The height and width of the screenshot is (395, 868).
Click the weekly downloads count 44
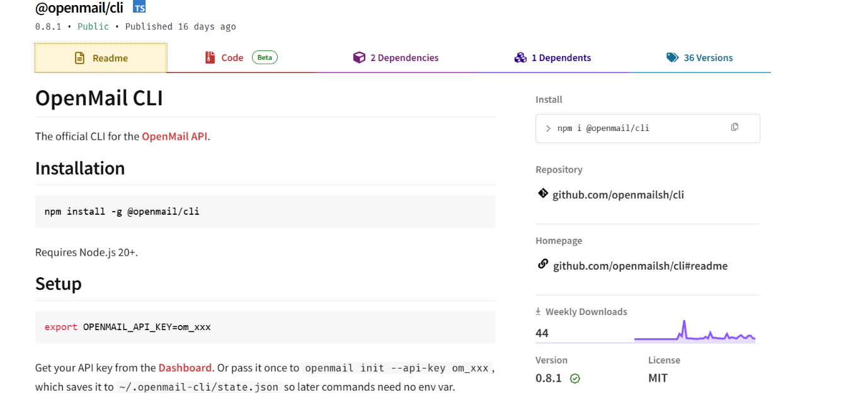point(542,333)
